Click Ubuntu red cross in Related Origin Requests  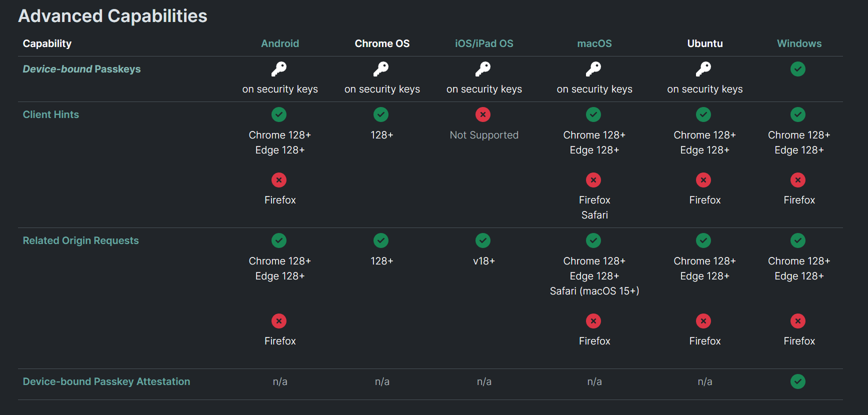click(703, 321)
